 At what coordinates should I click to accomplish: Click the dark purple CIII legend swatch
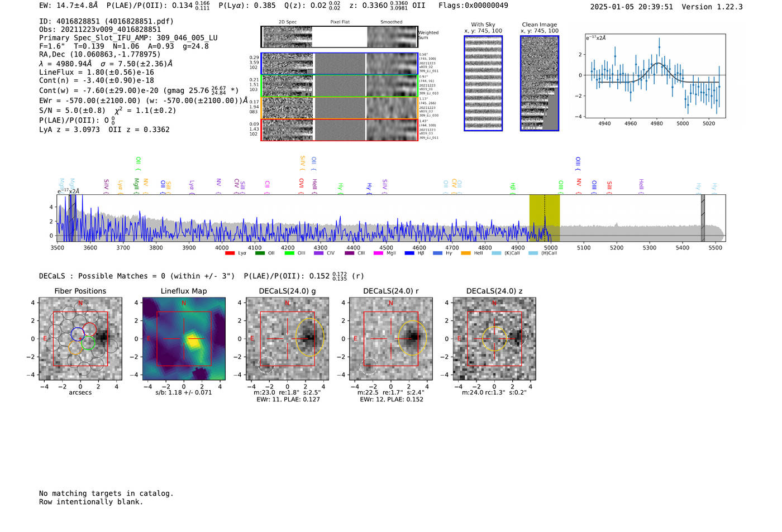coord(350,253)
